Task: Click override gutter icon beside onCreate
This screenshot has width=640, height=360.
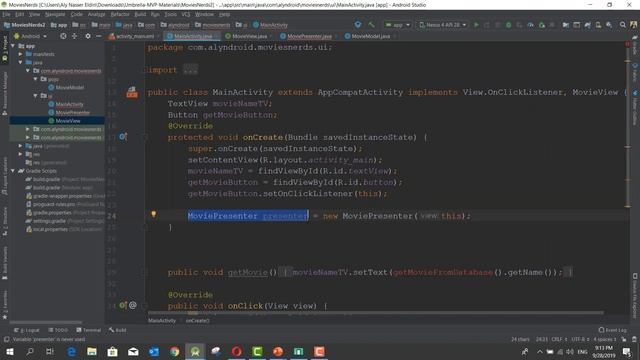Action: pos(123,137)
